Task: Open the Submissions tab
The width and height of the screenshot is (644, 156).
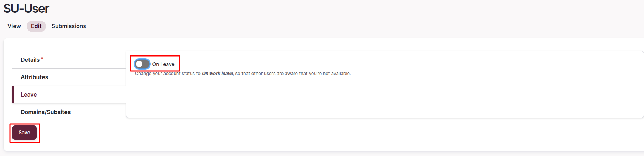Action: point(69,26)
